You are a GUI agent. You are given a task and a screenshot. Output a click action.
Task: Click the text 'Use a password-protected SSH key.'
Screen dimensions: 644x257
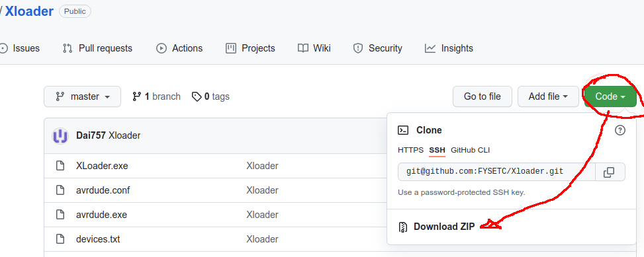pyautogui.click(x=461, y=192)
